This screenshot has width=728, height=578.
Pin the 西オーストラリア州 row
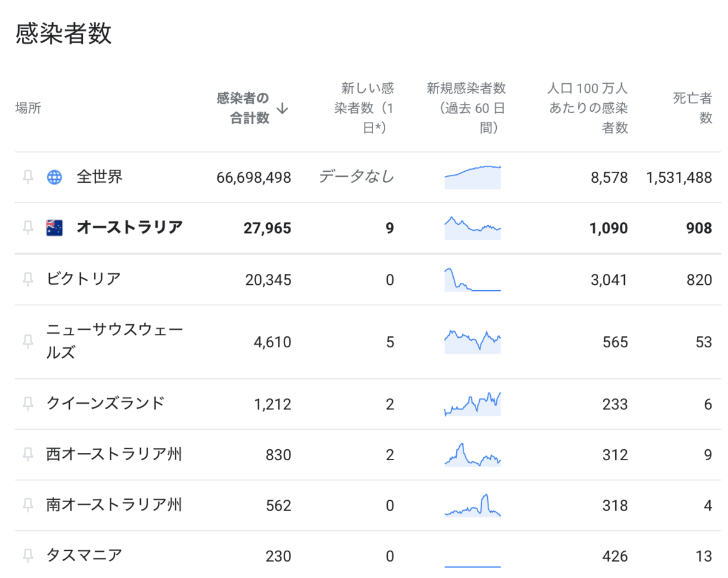[x=28, y=454]
